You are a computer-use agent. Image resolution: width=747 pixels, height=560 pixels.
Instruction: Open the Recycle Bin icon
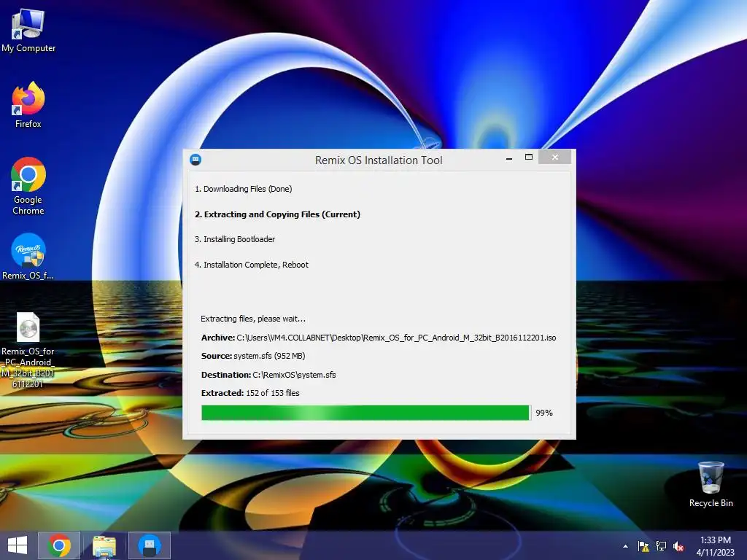tap(711, 484)
